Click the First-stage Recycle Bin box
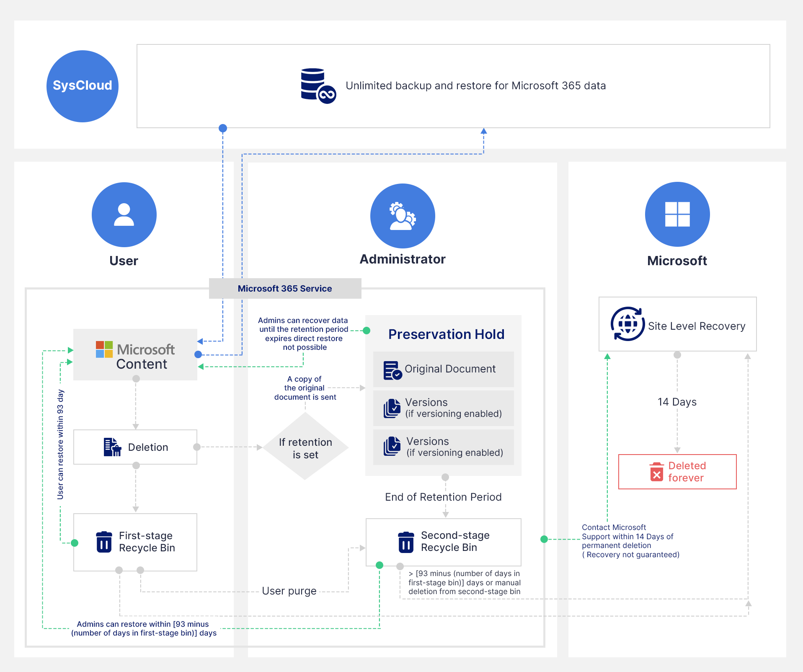This screenshot has height=672, width=803. point(135,542)
